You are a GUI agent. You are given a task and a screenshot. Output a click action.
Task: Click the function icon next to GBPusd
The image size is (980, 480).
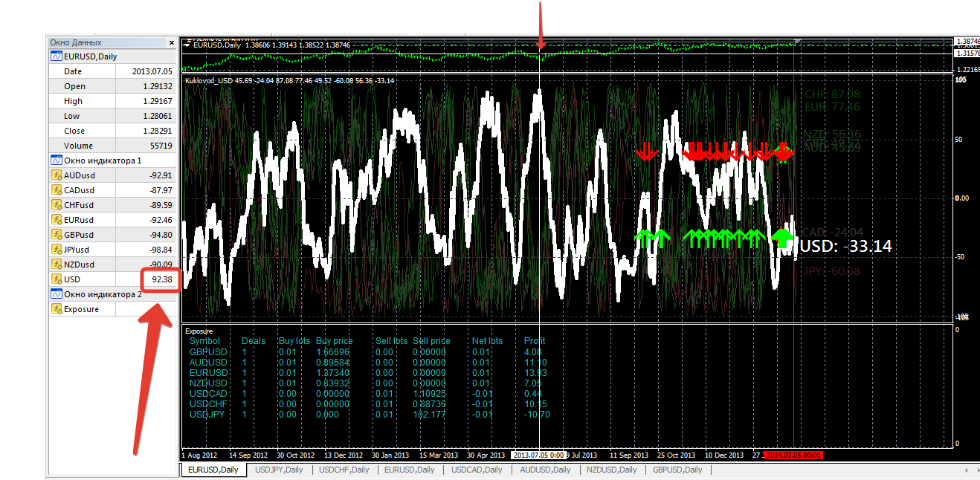coord(56,235)
